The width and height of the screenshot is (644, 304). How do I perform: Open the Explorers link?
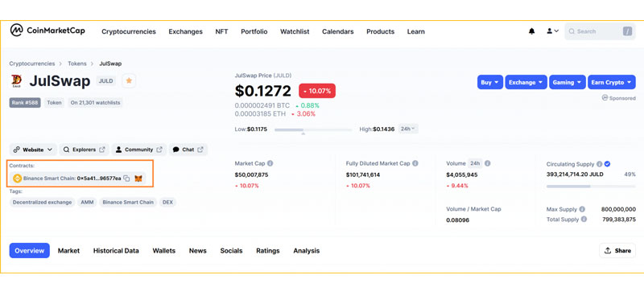(x=85, y=150)
